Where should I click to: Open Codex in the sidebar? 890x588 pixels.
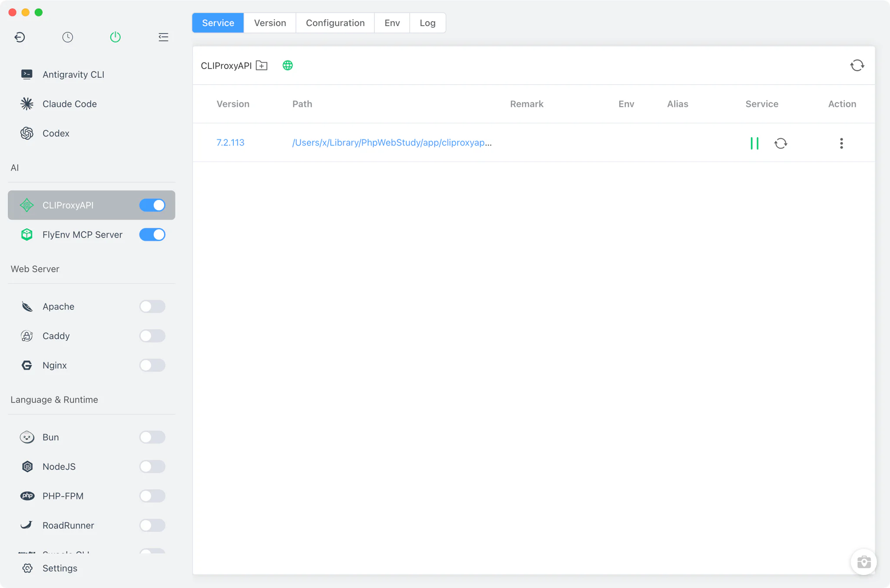pos(56,133)
